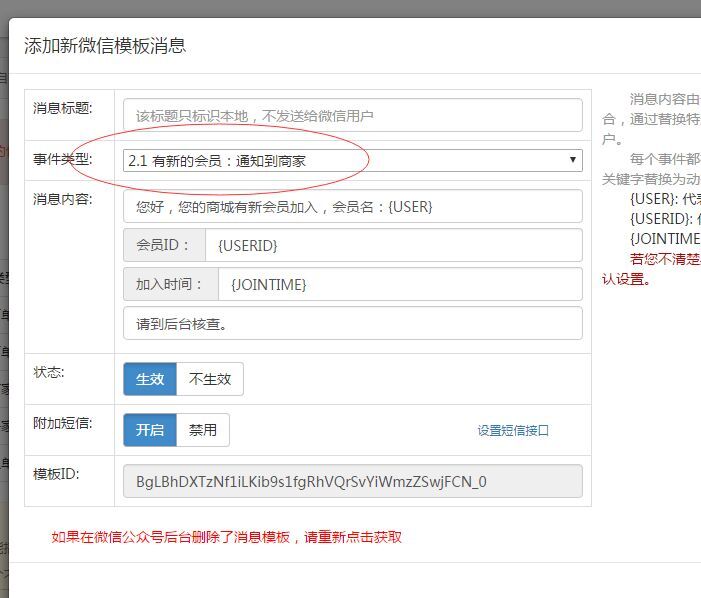Click the 模板ID template ID field
The height and width of the screenshot is (598, 701).
tap(352, 481)
